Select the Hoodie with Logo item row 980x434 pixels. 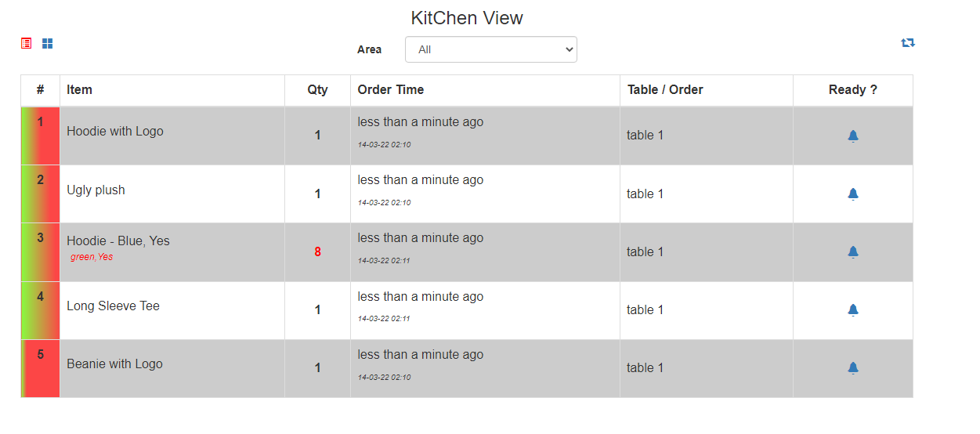(467, 136)
